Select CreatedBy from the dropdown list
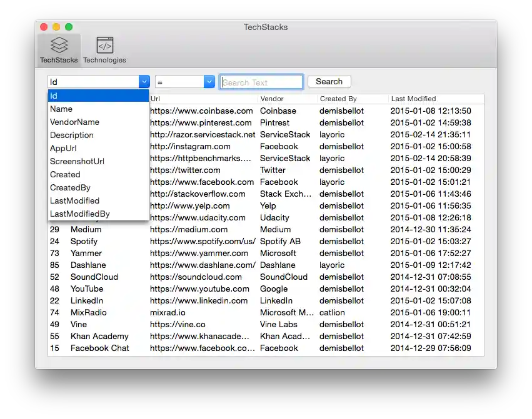This screenshot has height=419, width=532. tap(69, 187)
